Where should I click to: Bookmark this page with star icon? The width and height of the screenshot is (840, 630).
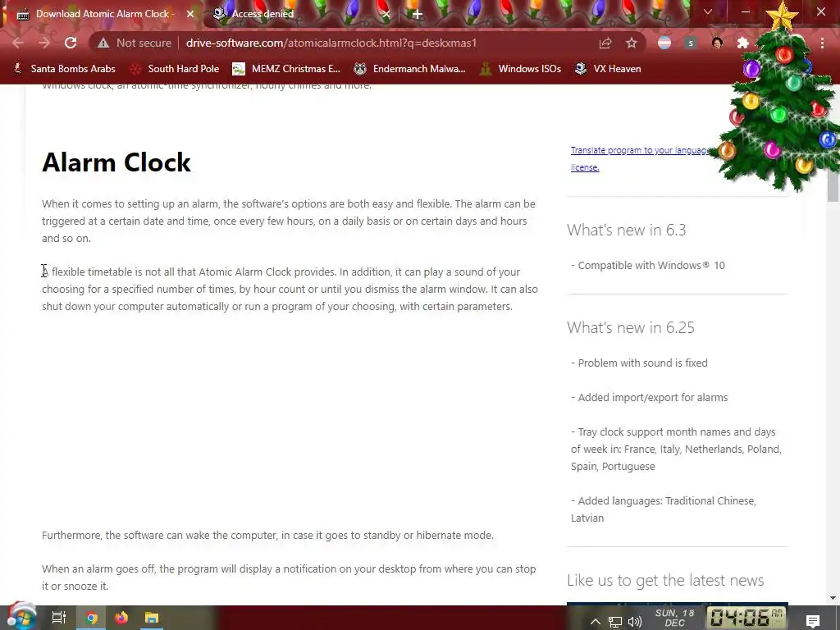(x=632, y=43)
